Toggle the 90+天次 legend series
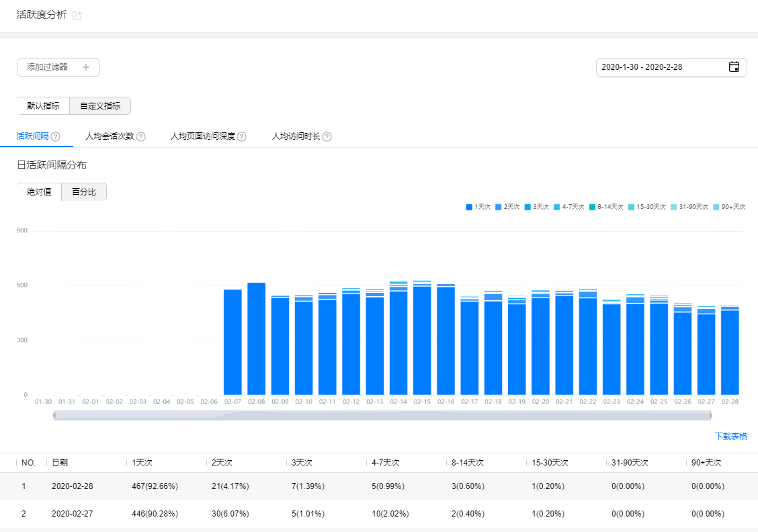Image resolution: width=758 pixels, height=532 pixels. (730, 207)
